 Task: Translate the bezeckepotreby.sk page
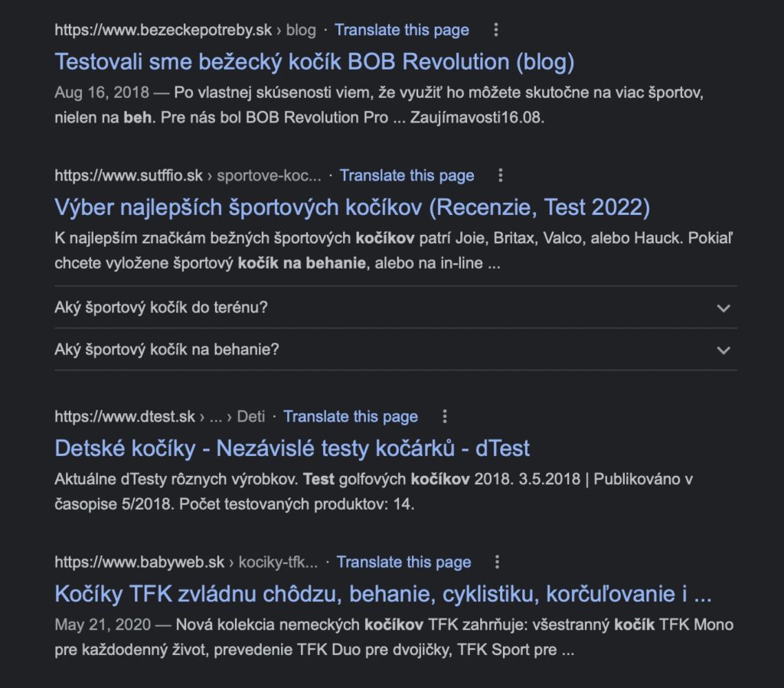[401, 30]
